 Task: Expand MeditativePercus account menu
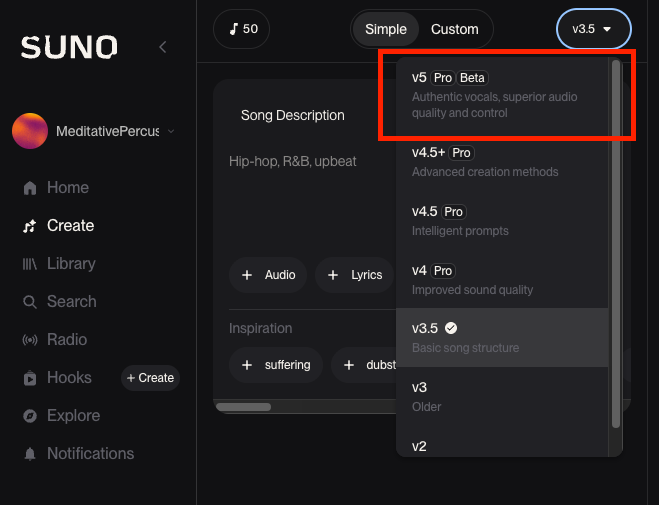pos(171,131)
